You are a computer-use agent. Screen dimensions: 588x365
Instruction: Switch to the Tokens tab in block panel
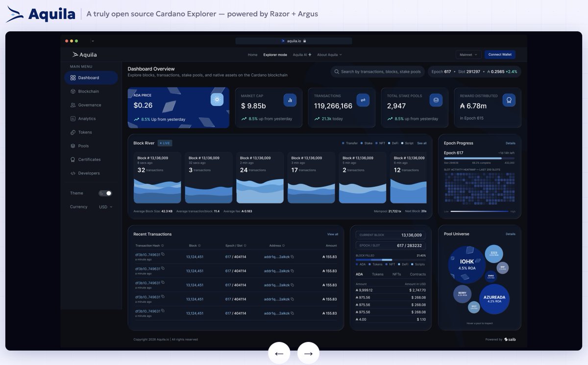(x=378, y=274)
